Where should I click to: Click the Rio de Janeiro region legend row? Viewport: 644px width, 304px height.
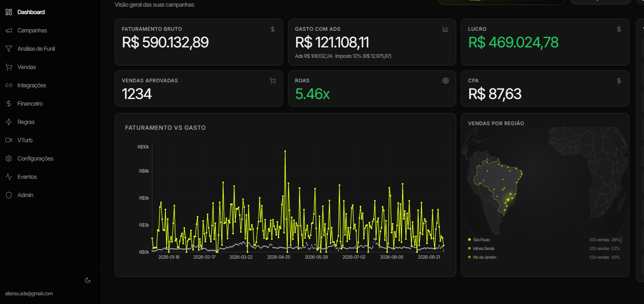pyautogui.click(x=544, y=257)
